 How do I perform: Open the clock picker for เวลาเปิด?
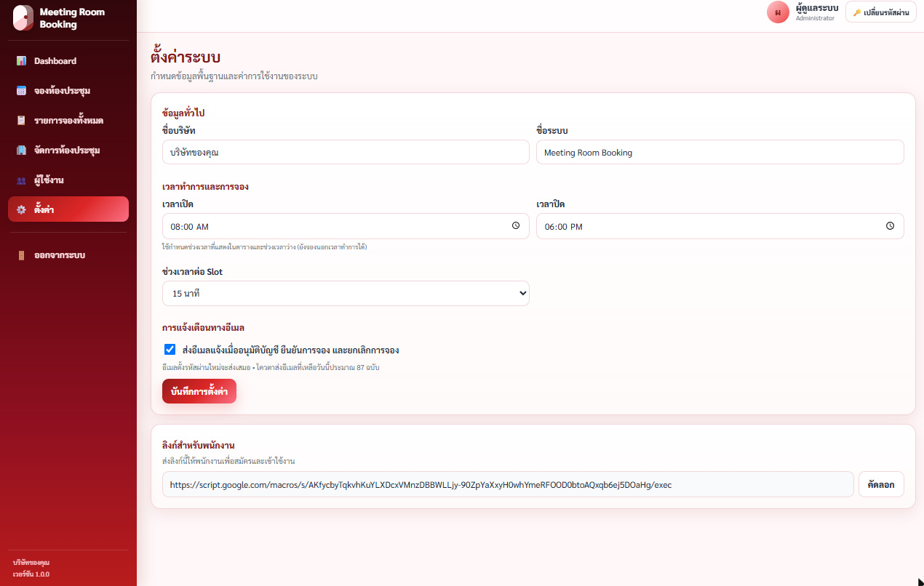click(x=516, y=226)
